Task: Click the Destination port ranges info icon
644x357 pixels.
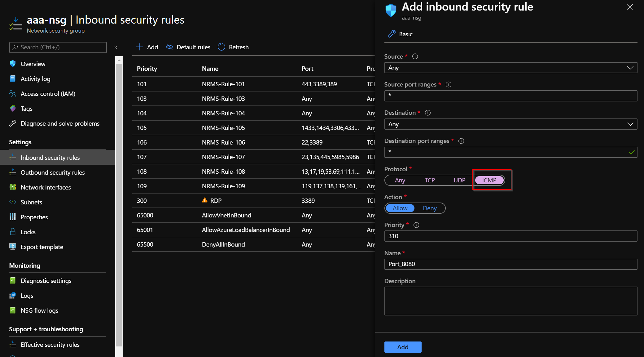Action: point(461,141)
